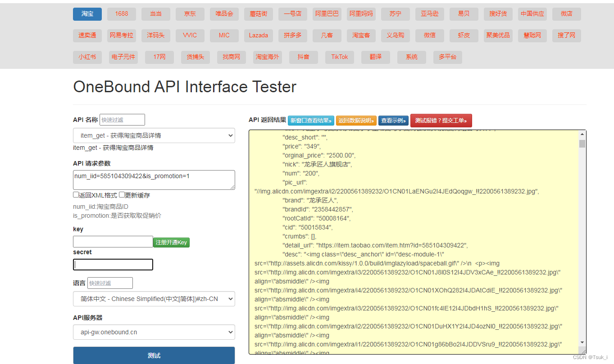Image resolution: width=614 pixels, height=364 pixels.
Task: Open the VVIC tab
Action: pos(190,36)
